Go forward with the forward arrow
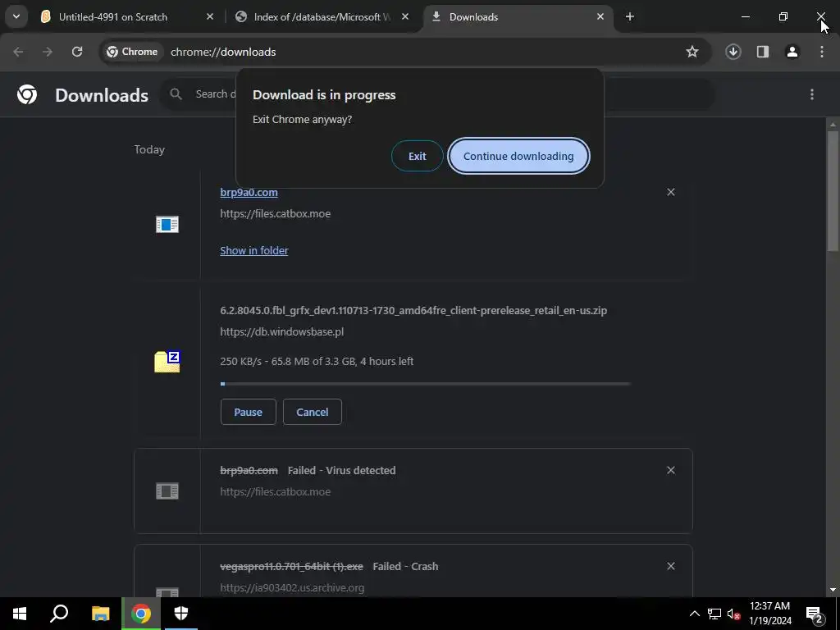The image size is (840, 630). coord(48,52)
